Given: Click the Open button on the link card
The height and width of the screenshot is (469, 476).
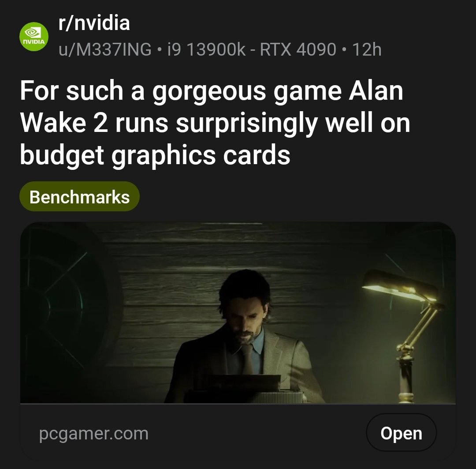Looking at the screenshot, I should pos(402,433).
